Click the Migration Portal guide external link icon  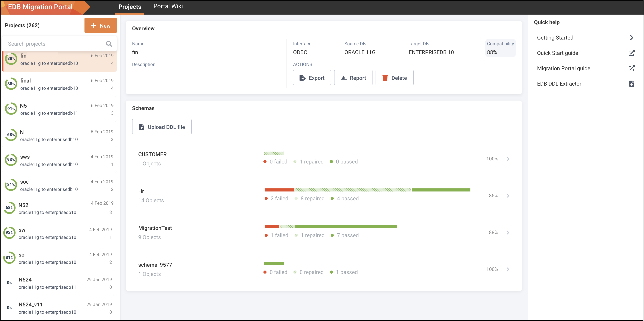point(632,68)
